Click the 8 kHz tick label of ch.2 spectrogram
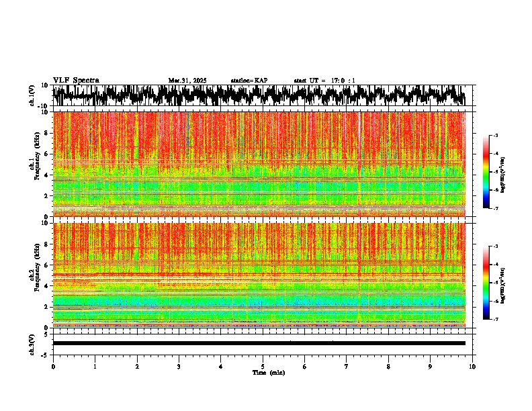Screen dimensions: 532x411 46,244
